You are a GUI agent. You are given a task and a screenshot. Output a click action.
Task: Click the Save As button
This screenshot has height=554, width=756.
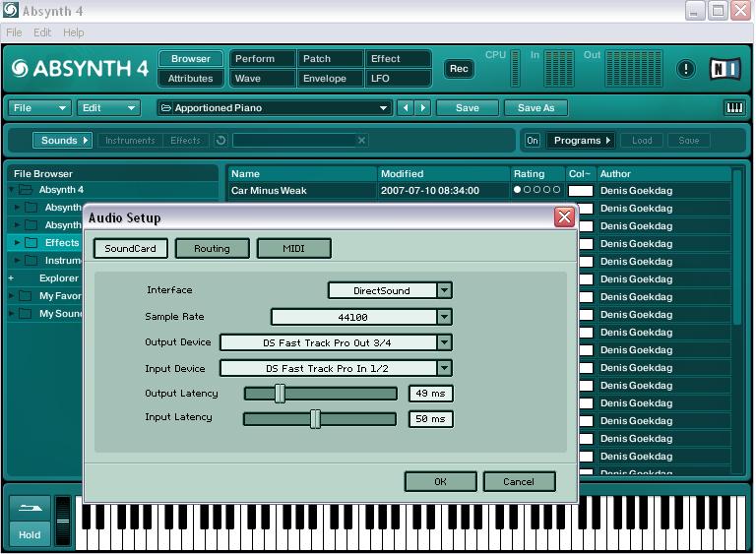pyautogui.click(x=535, y=108)
